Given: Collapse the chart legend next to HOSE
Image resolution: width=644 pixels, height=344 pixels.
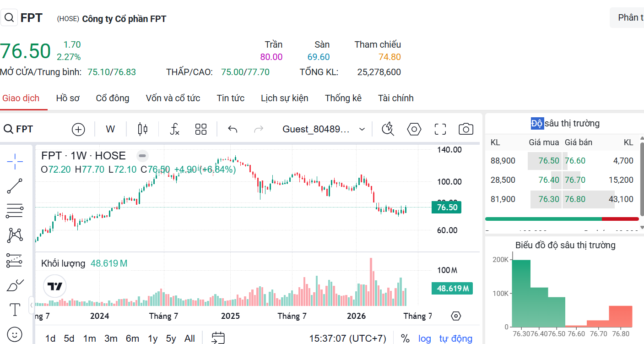Looking at the screenshot, I should point(143,156).
